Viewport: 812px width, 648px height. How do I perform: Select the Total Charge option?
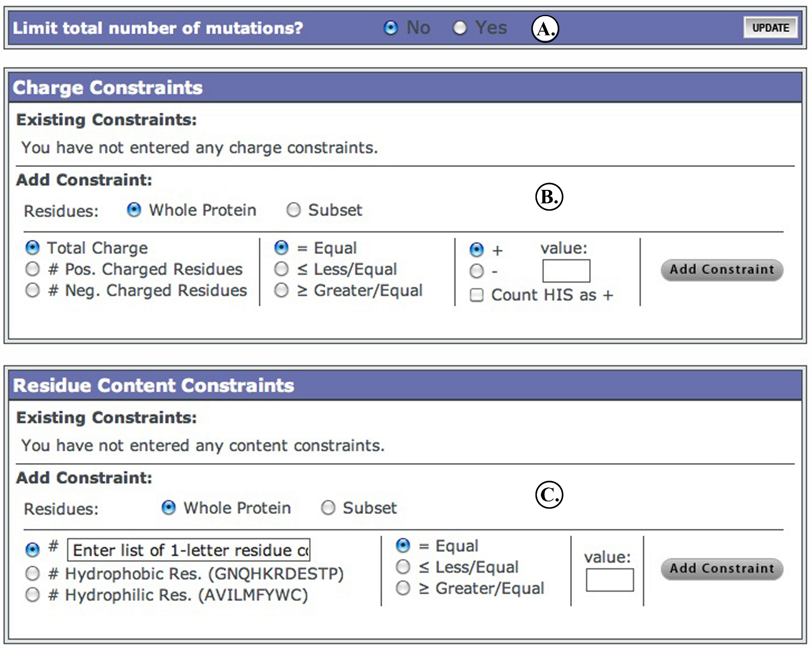pyautogui.click(x=32, y=248)
